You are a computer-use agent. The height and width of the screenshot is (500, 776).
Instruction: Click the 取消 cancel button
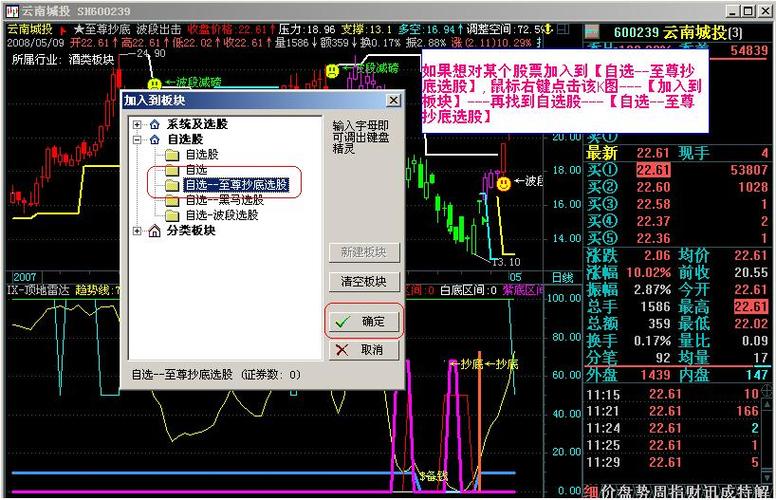point(364,350)
